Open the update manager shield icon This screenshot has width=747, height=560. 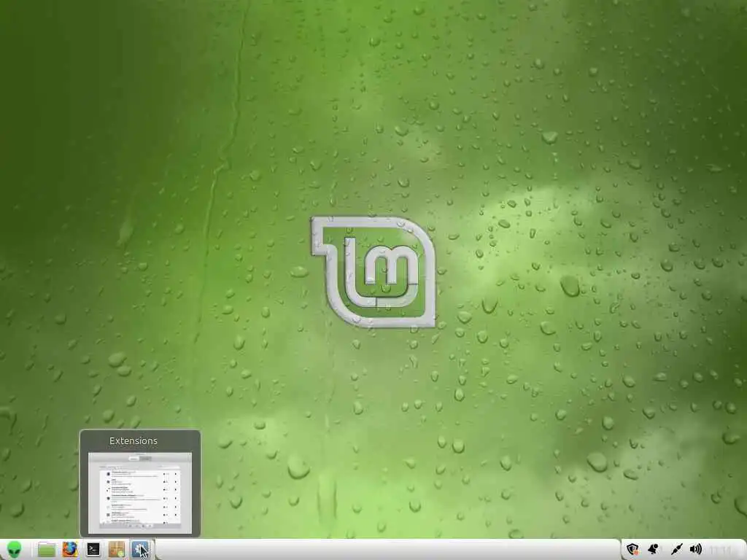[632, 550]
